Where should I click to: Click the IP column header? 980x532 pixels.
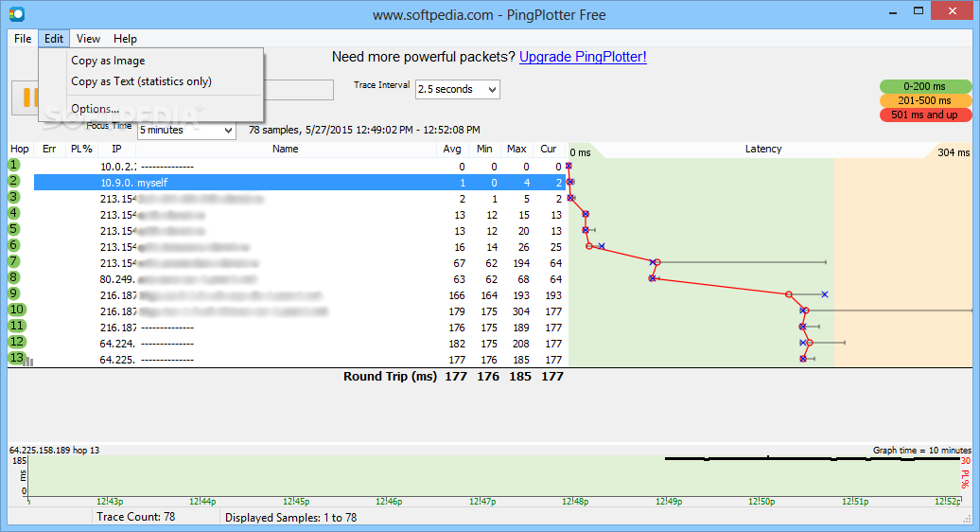(x=117, y=149)
